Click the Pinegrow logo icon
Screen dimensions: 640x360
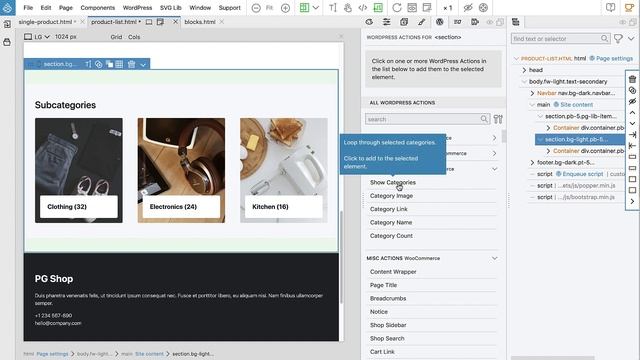(x=7, y=7)
